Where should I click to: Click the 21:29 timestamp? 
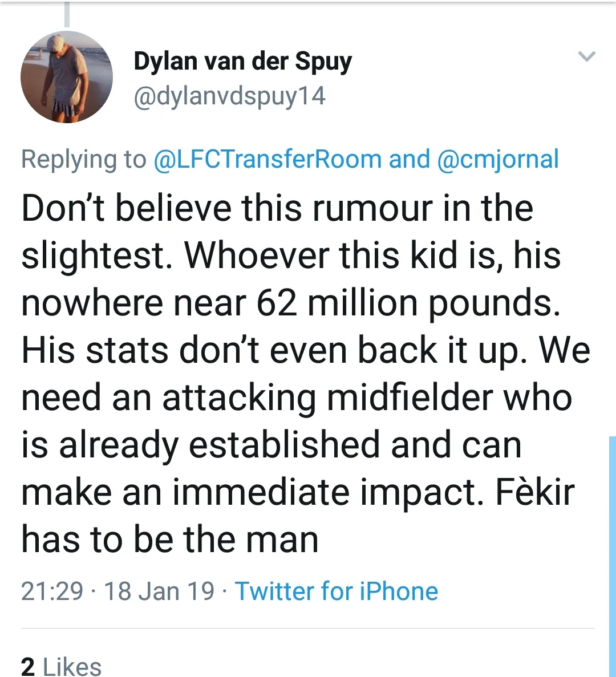[x=52, y=591]
